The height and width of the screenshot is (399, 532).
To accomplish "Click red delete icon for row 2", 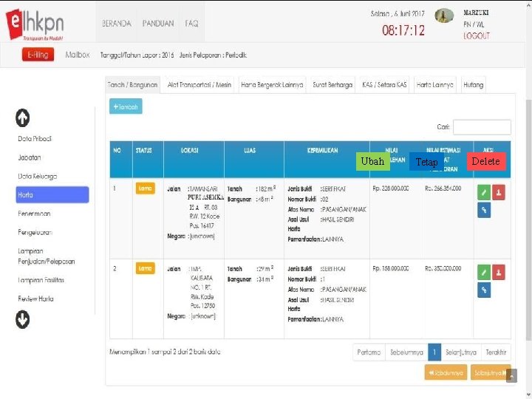I will pyautogui.click(x=499, y=273).
